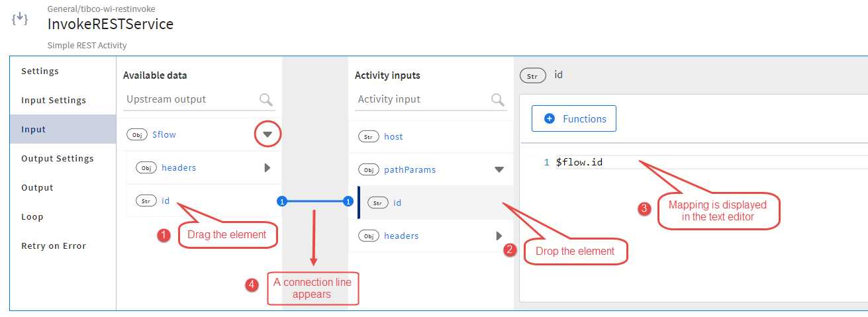The width and height of the screenshot is (868, 317).
Task: Open the Settings tab
Action: 40,71
